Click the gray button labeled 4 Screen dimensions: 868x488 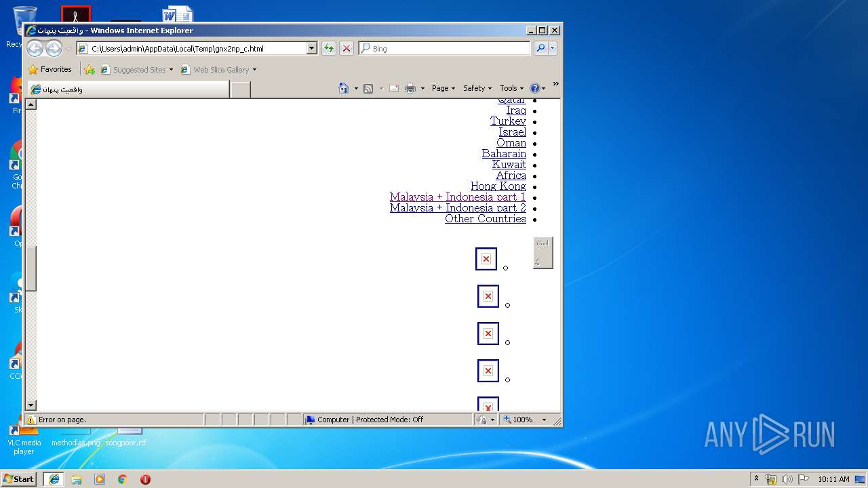point(543,252)
